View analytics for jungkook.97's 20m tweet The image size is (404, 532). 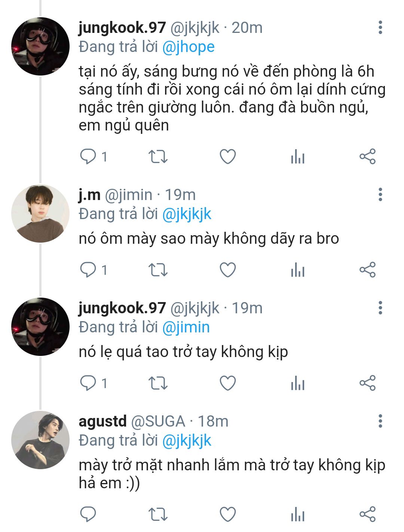tap(298, 157)
